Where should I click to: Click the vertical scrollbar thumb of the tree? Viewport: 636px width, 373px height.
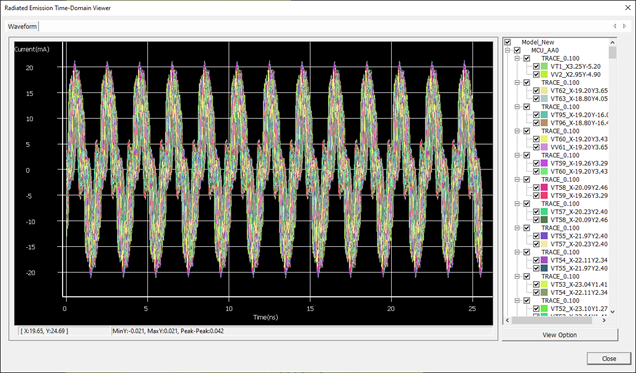pos(612,52)
